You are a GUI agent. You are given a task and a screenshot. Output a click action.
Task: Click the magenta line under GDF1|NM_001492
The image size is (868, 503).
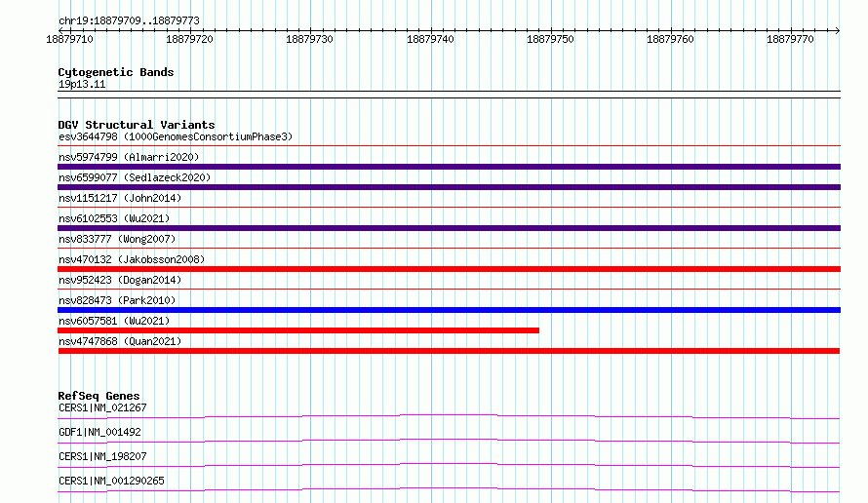[449, 441]
